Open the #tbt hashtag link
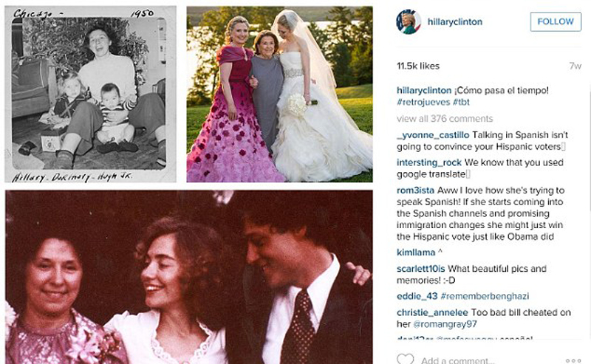 461,102
